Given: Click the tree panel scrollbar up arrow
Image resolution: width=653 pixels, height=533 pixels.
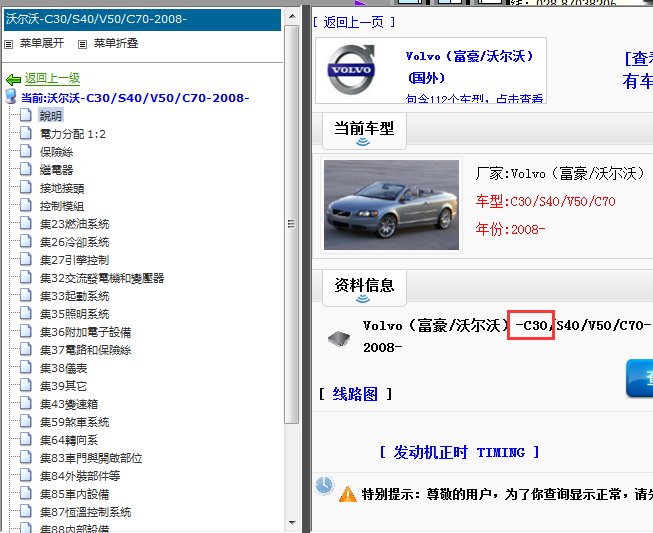Looking at the screenshot, I should click(292, 17).
